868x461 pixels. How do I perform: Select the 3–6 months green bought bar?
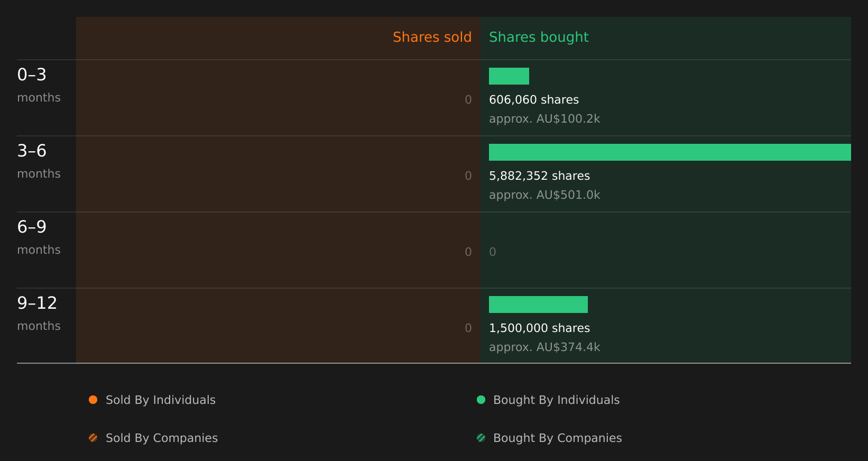click(x=670, y=152)
